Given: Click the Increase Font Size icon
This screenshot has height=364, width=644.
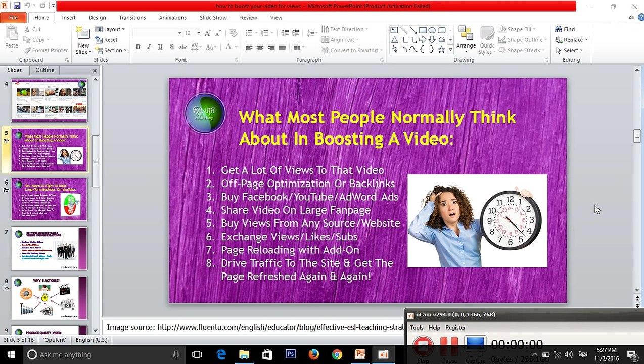Looking at the screenshot, I should 208,33.
